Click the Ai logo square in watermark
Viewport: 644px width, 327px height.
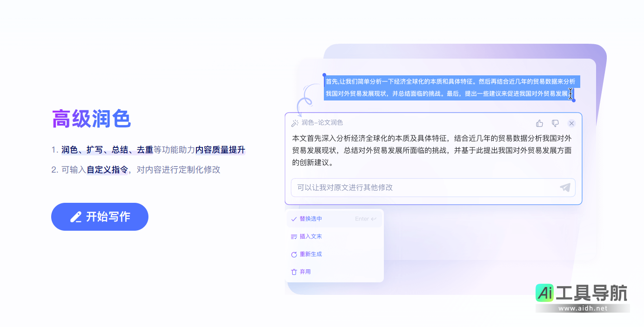(x=544, y=293)
